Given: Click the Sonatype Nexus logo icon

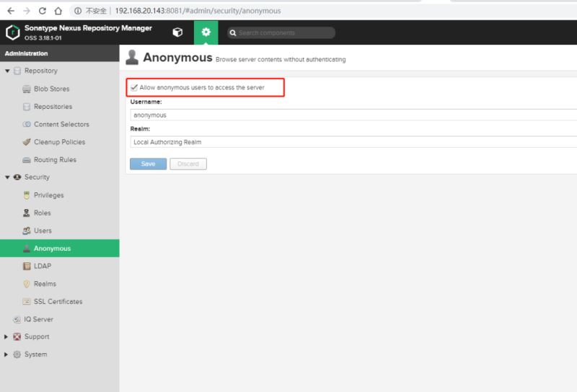Looking at the screenshot, I should pyautogui.click(x=12, y=32).
